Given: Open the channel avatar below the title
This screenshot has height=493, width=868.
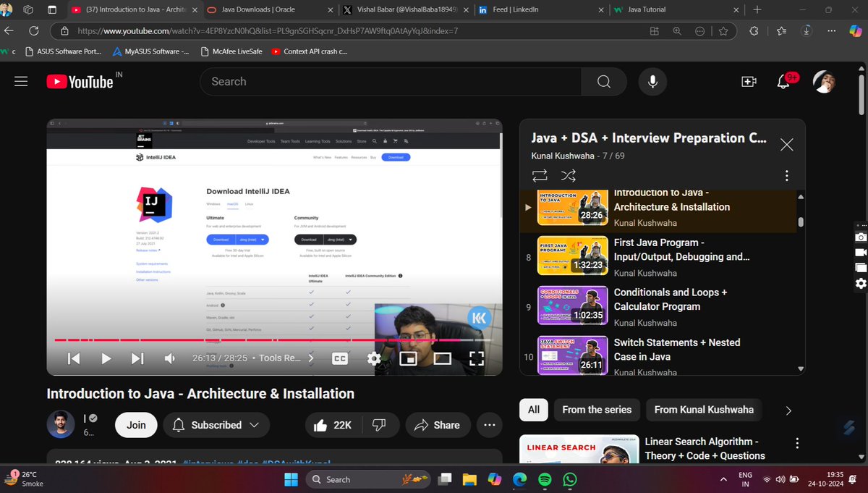Looking at the screenshot, I should [61, 425].
